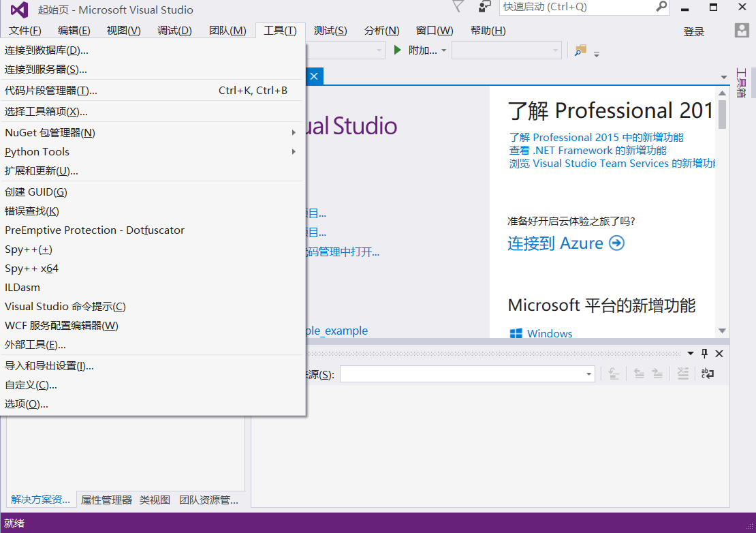Launch Spy++ from the Tools menu
756x533 pixels.
pos(152,249)
